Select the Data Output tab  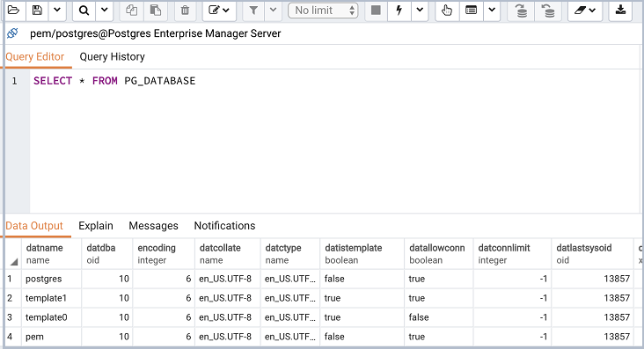coord(34,226)
